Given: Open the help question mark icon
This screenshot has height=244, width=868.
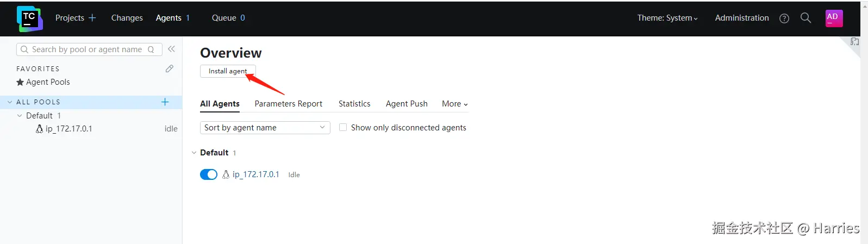Looking at the screenshot, I should tap(784, 18).
